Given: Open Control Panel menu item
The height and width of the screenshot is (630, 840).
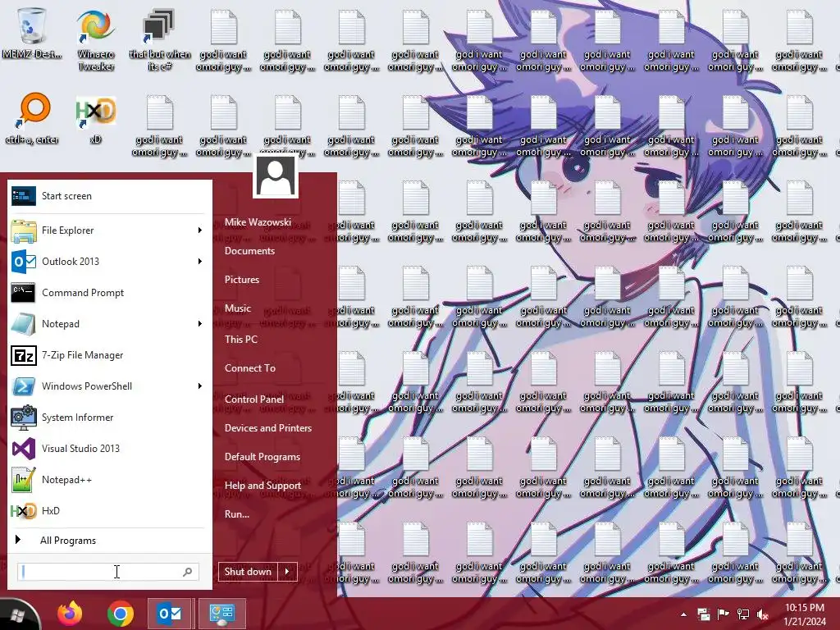Looking at the screenshot, I should point(254,399).
